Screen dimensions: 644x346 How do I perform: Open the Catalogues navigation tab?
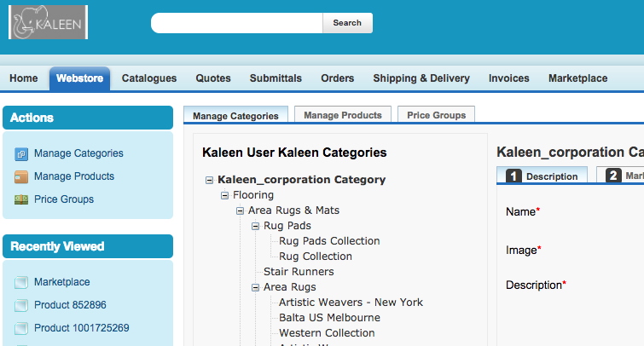(149, 78)
